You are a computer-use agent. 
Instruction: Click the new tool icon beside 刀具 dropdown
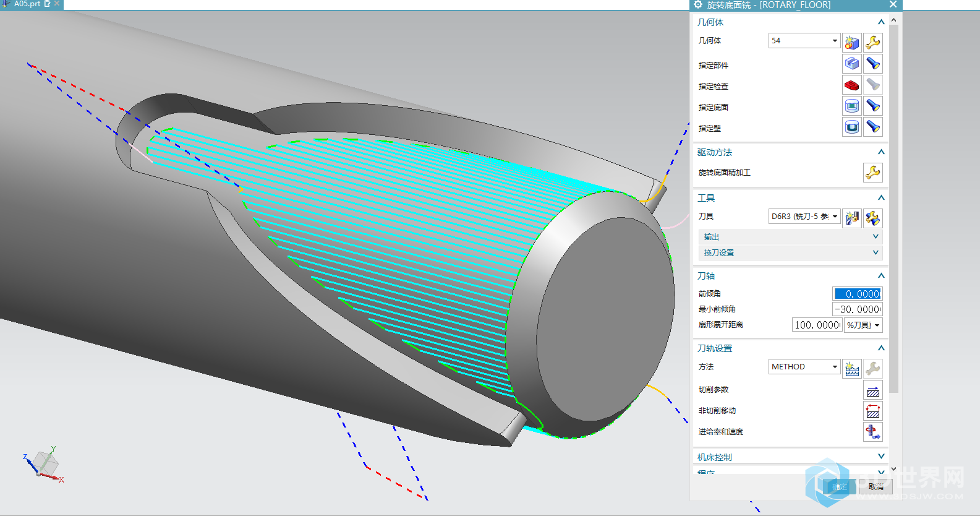click(x=852, y=218)
